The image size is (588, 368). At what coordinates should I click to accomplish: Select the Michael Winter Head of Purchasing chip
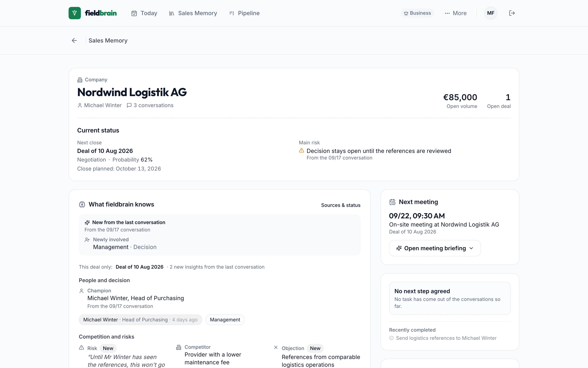(140, 320)
